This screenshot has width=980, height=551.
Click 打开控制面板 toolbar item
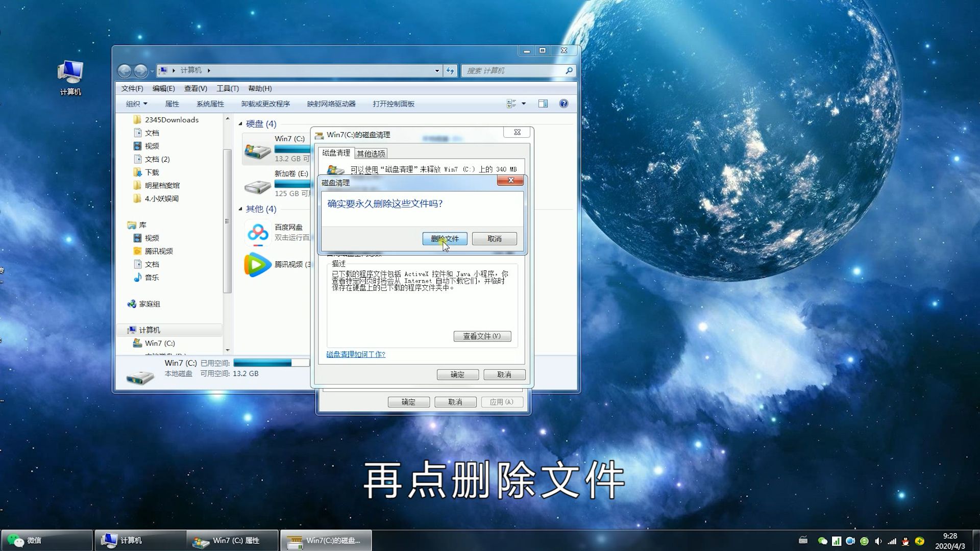point(394,104)
